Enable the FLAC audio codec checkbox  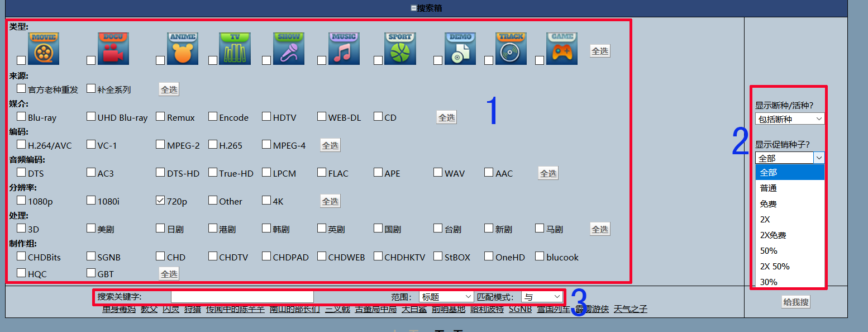(322, 172)
